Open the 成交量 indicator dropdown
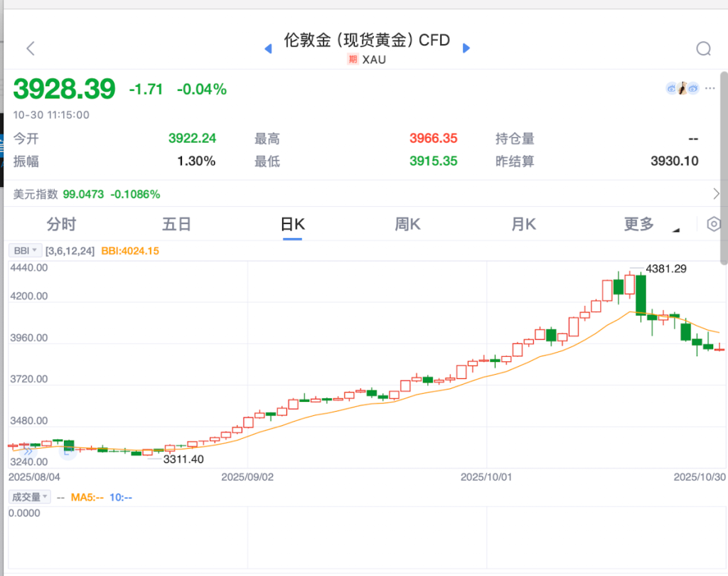This screenshot has width=728, height=576. pos(29,497)
